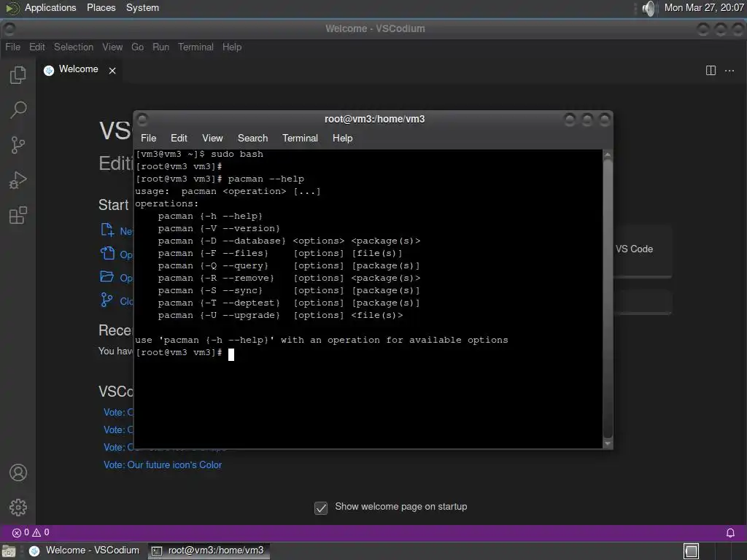Open the terminal window Edit menu
The image size is (747, 560).
[x=179, y=138]
